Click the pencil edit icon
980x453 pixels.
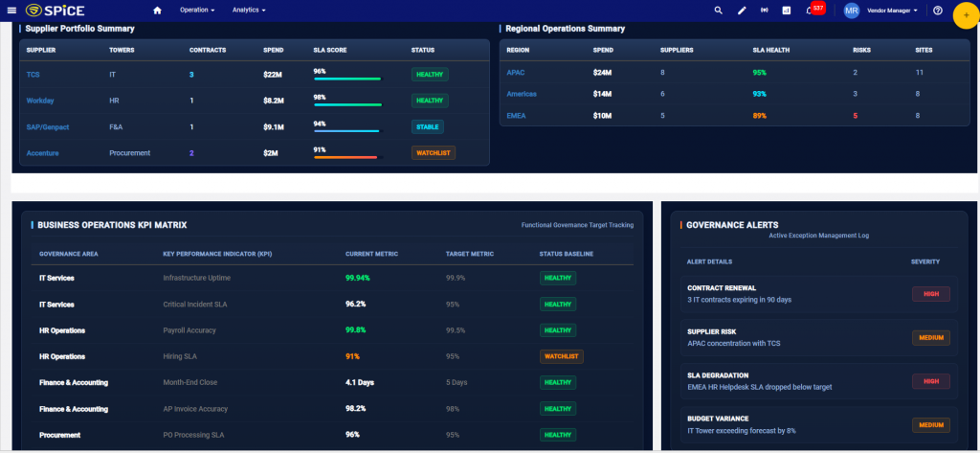742,10
